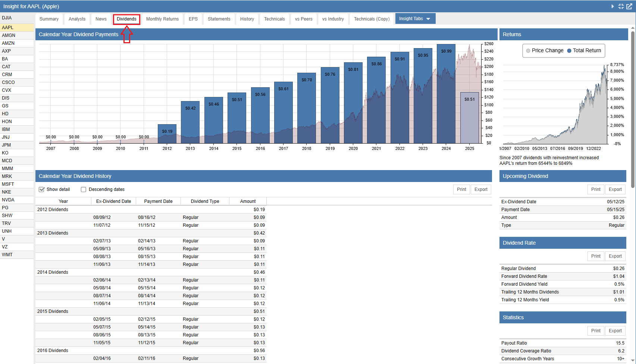Export the Dividend Rate panel
This screenshot has width=636, height=364.
pyautogui.click(x=615, y=256)
